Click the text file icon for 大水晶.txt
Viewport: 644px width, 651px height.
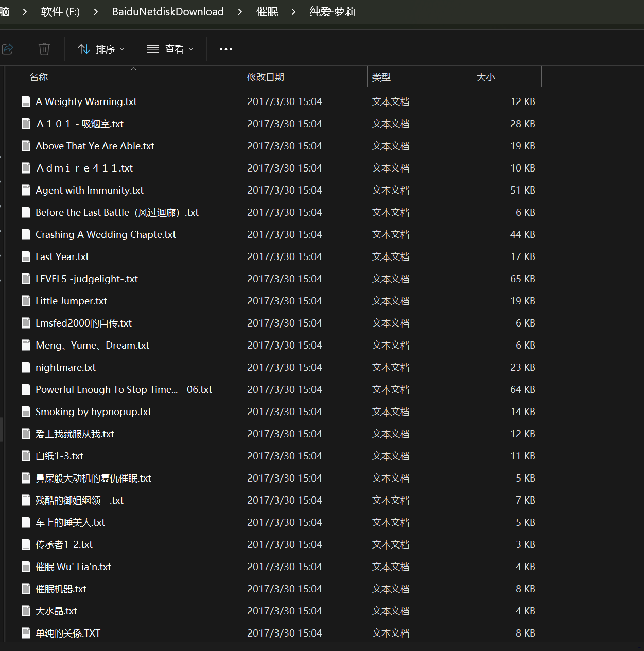click(x=26, y=611)
